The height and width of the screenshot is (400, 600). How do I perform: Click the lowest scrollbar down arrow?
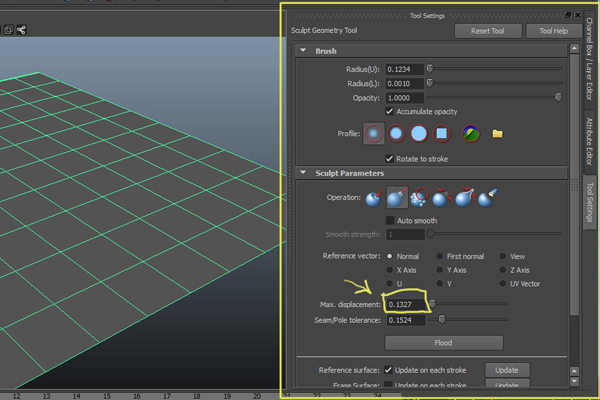[574, 381]
